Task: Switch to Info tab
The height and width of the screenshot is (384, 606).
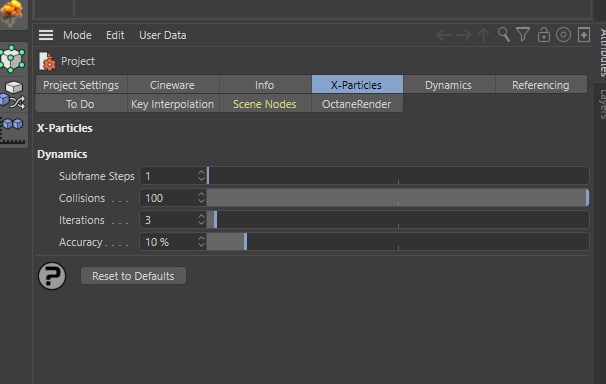Action: pyautogui.click(x=265, y=85)
